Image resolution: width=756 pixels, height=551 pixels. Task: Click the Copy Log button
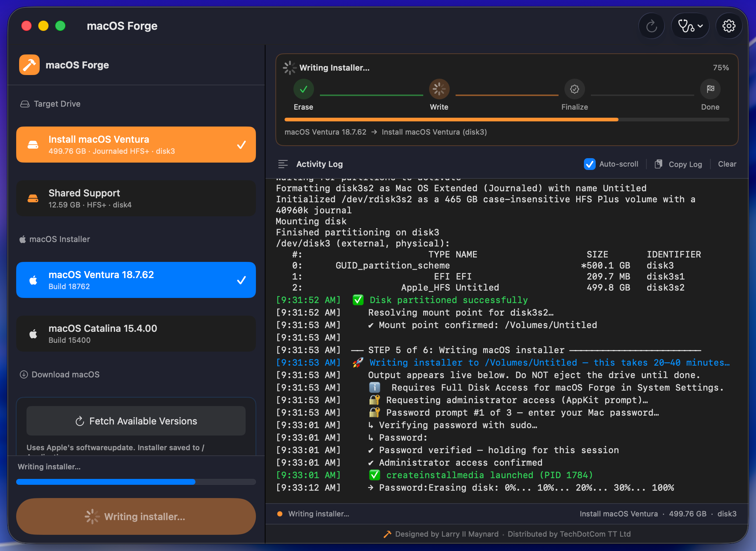pyautogui.click(x=679, y=164)
